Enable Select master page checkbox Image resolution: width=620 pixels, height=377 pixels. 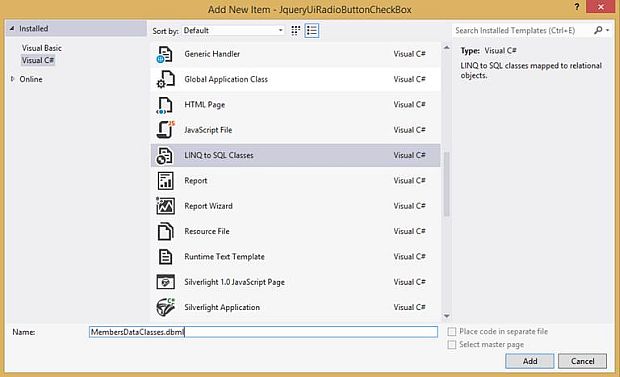coord(452,345)
